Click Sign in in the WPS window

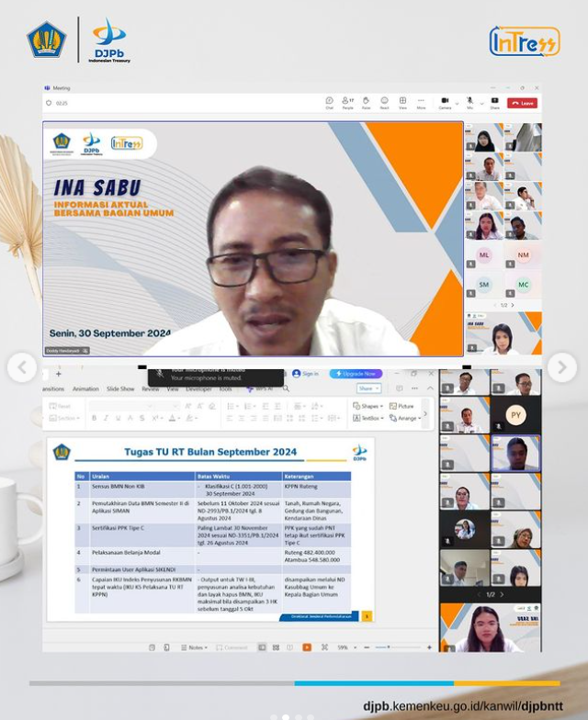pos(305,374)
